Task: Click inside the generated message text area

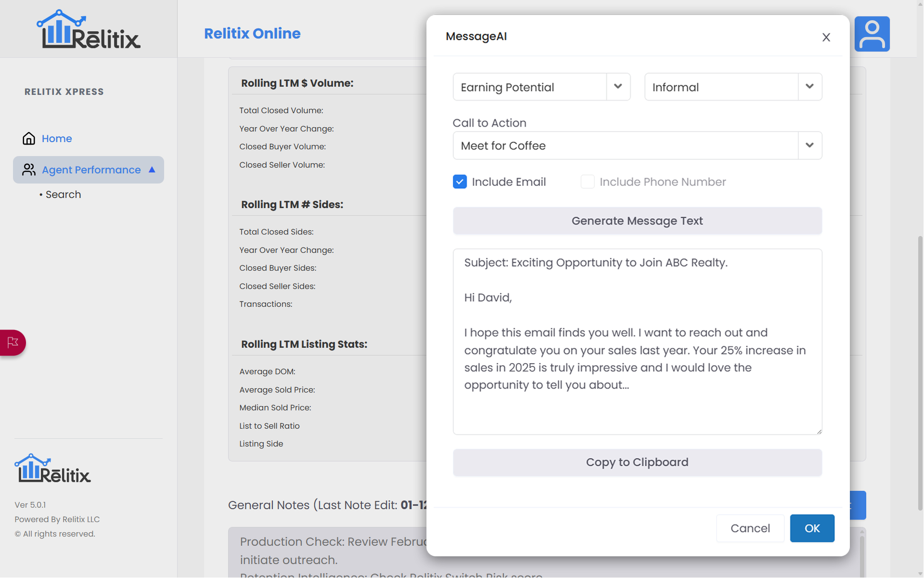Action: point(637,342)
